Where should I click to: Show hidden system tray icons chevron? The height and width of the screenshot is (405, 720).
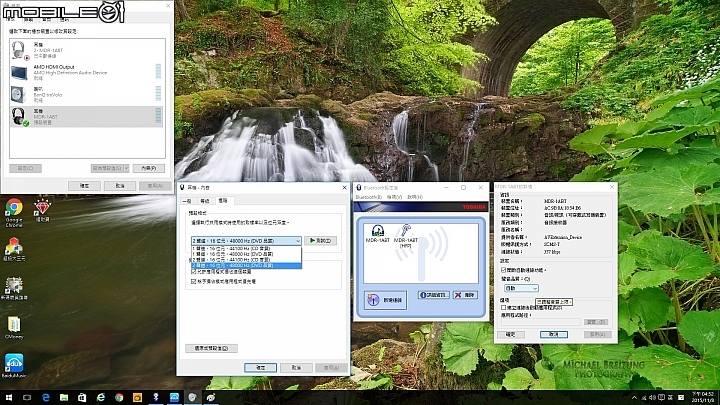coord(634,397)
